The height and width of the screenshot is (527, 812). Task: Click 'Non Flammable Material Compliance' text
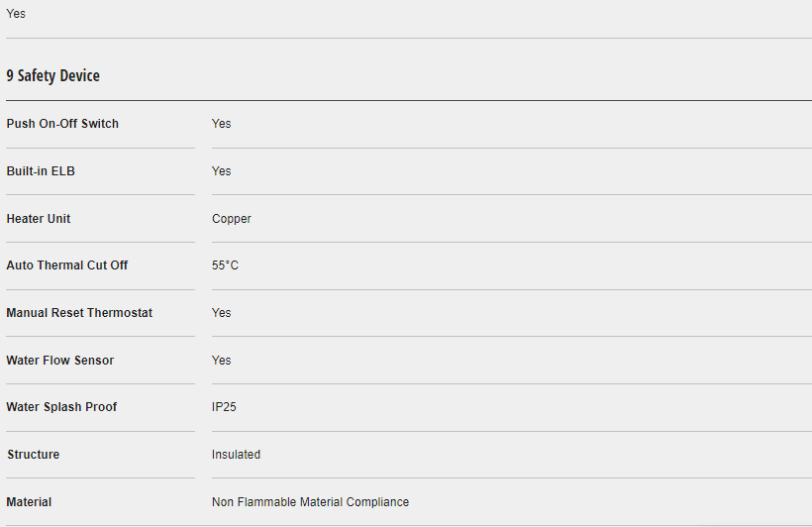tap(310, 502)
